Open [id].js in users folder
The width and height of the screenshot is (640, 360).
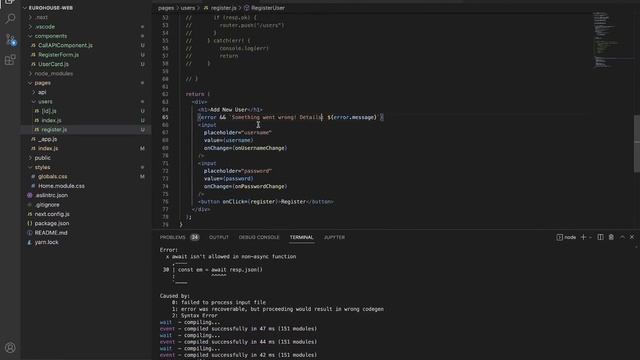click(49, 111)
